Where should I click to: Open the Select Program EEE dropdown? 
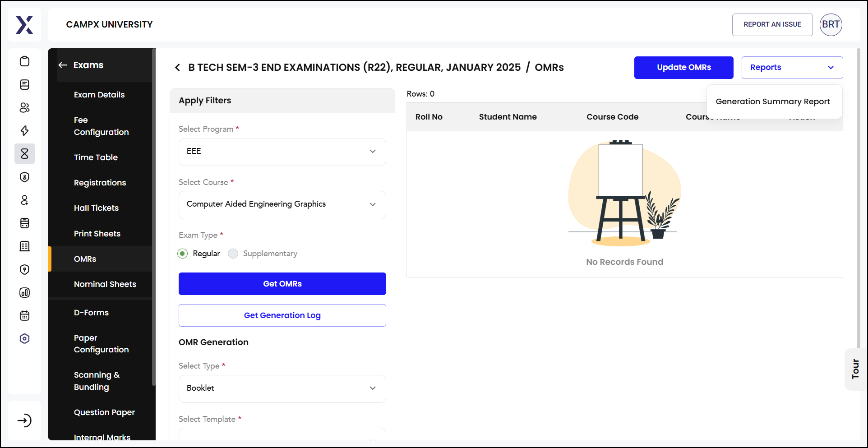(x=282, y=152)
